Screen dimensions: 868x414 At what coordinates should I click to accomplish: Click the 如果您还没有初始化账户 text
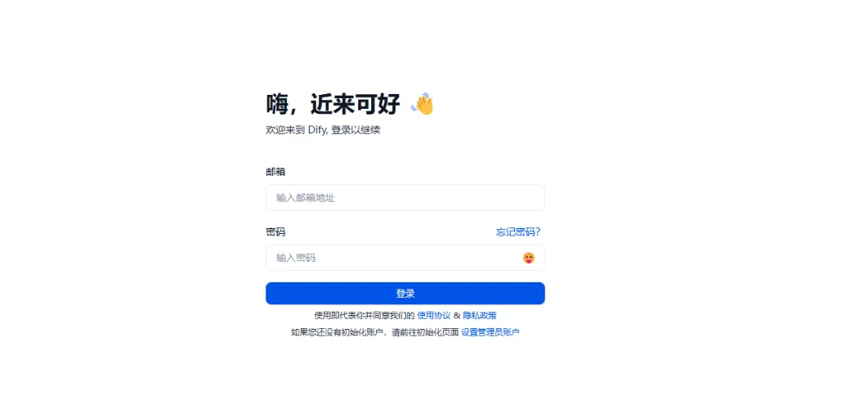tap(337, 332)
